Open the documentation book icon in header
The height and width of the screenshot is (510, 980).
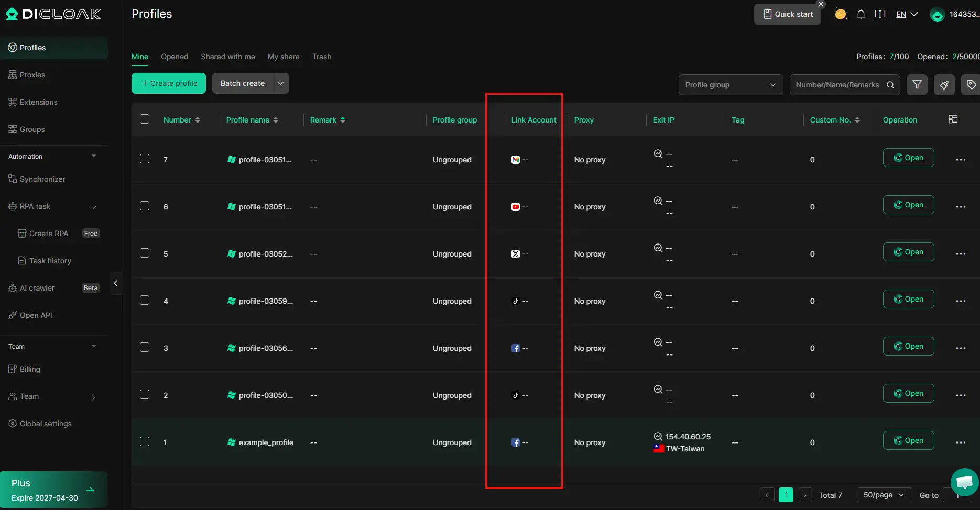pos(880,14)
